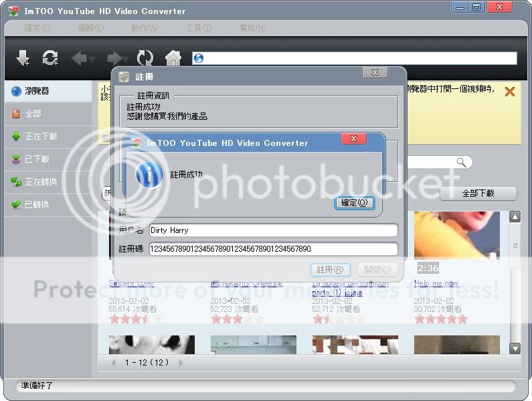Click the scroll up arrow of video list
532x401 pixels.
515,217
